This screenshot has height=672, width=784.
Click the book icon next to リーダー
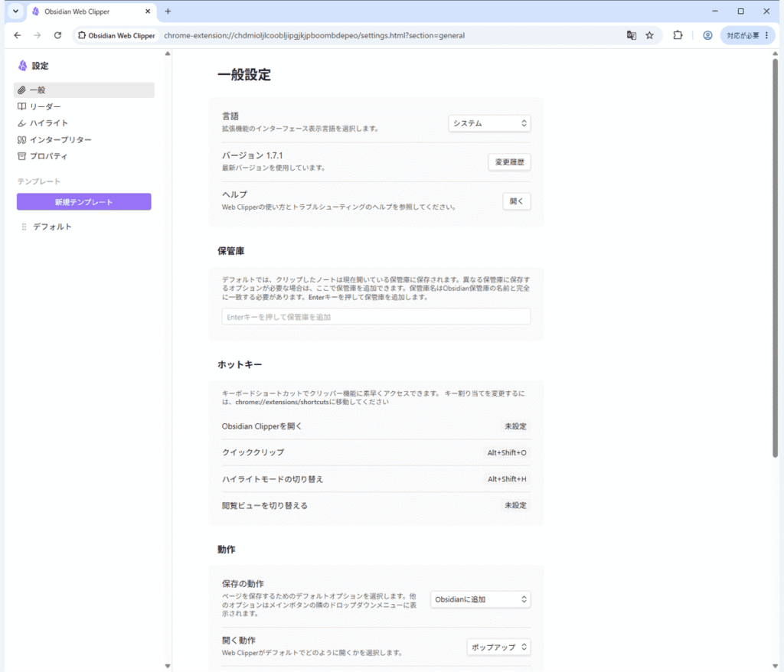pyautogui.click(x=21, y=106)
